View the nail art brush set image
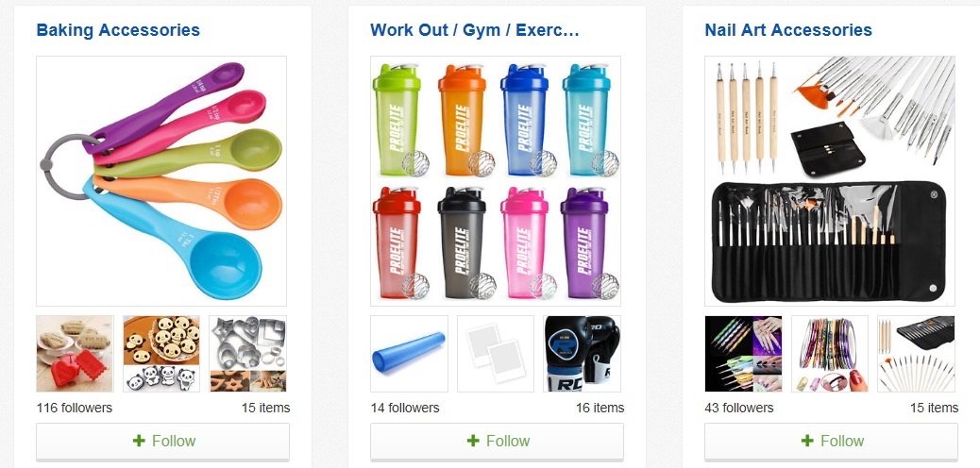 (x=830, y=181)
